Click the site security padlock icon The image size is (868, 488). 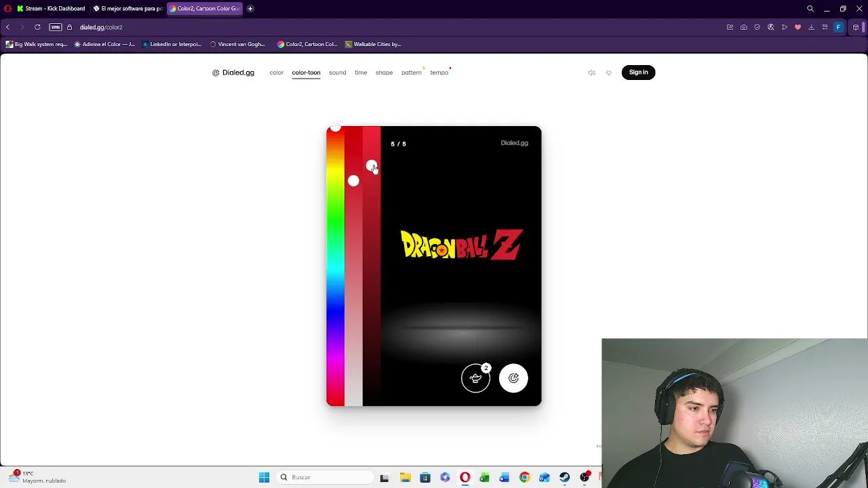click(69, 27)
